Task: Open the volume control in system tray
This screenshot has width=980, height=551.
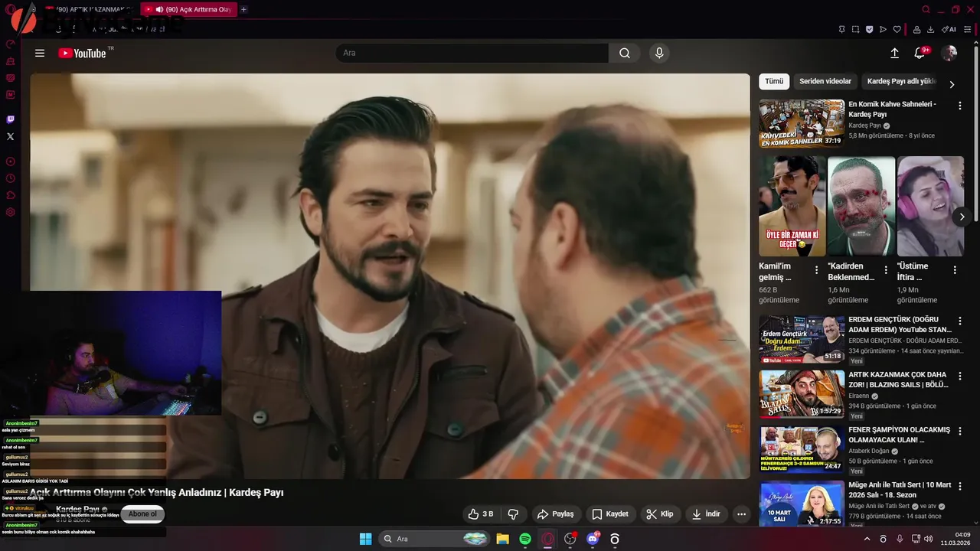Action: (x=929, y=539)
